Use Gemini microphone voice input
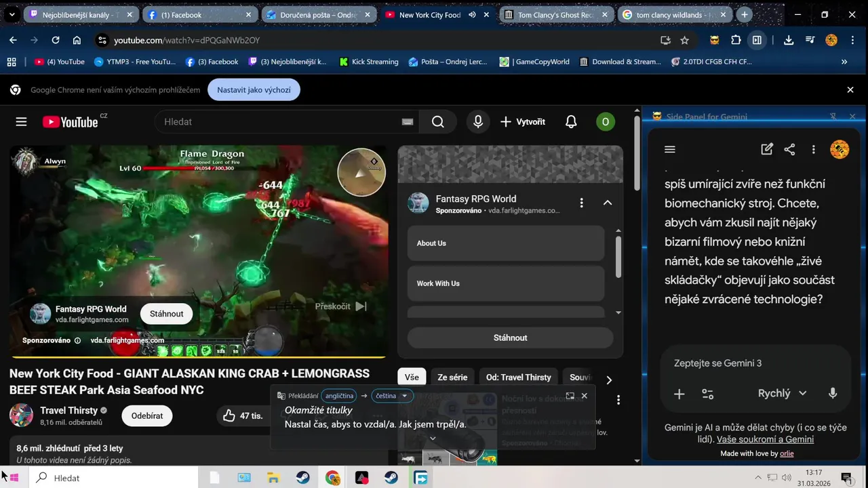This screenshot has height=488, width=868. [833, 393]
